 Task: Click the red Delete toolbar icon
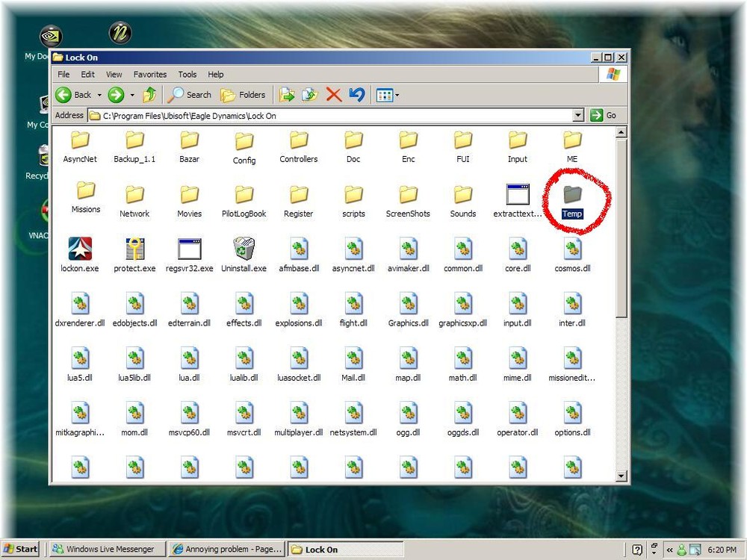[334, 95]
